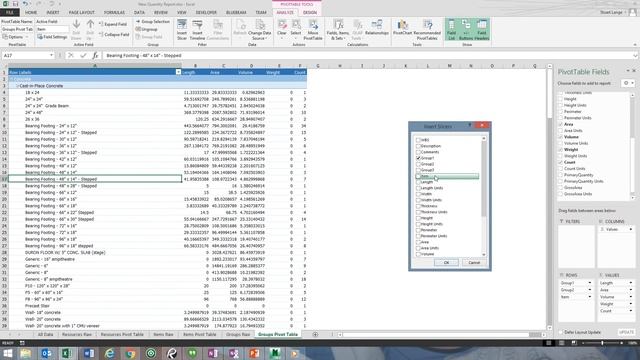Click the Select icon in Actions group
The width and height of the screenshot is (640, 360).
(x=296, y=28)
